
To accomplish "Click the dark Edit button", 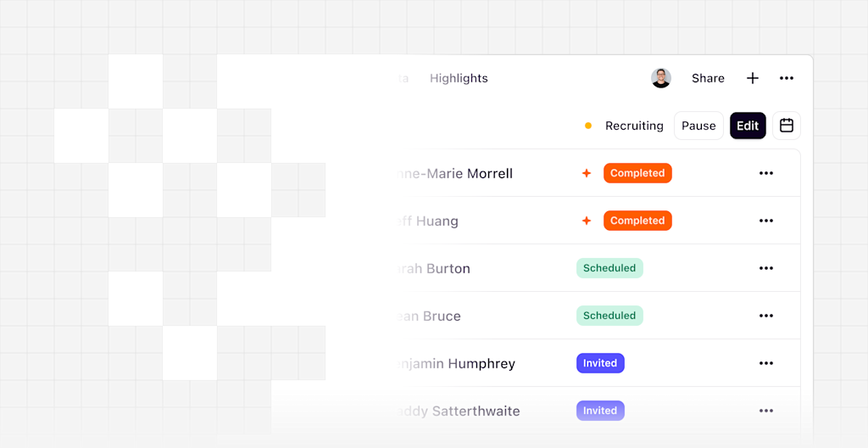I will click(x=748, y=126).
